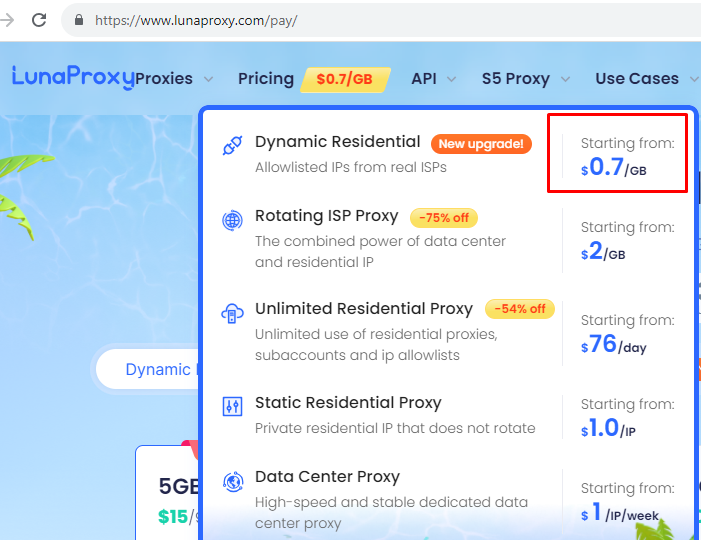The width and height of the screenshot is (701, 540).
Task: Open the API navigation menu
Action: click(x=424, y=79)
